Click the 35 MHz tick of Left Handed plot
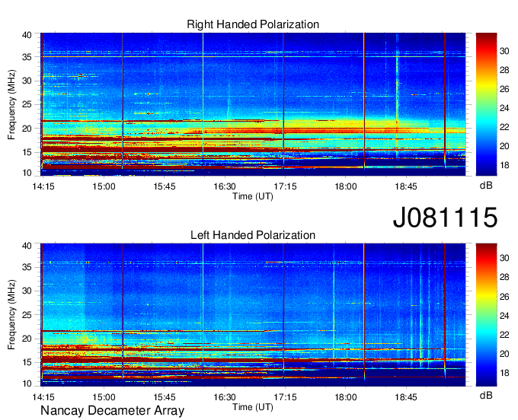The height and width of the screenshot is (420, 518). click(x=27, y=267)
